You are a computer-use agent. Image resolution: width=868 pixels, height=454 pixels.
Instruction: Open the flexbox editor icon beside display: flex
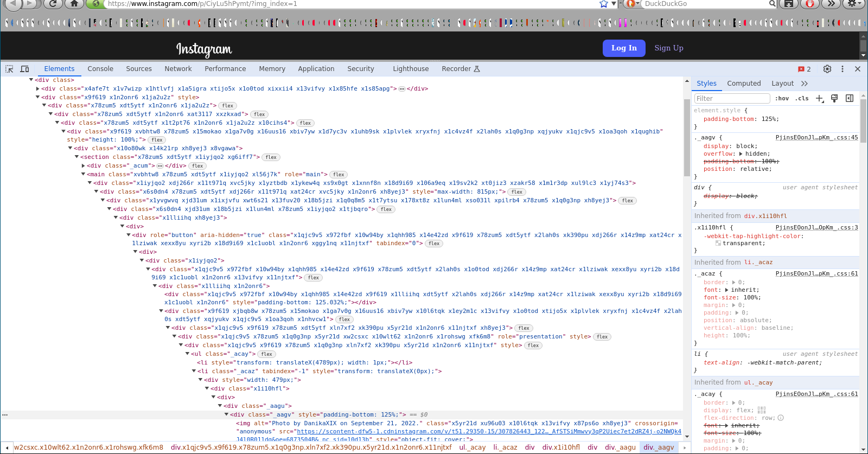(x=762, y=410)
